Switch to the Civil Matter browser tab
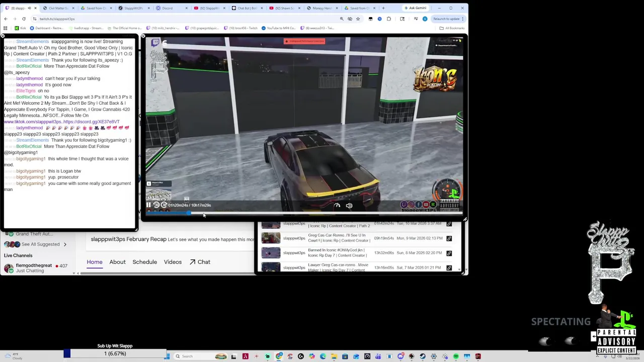 (x=58, y=8)
